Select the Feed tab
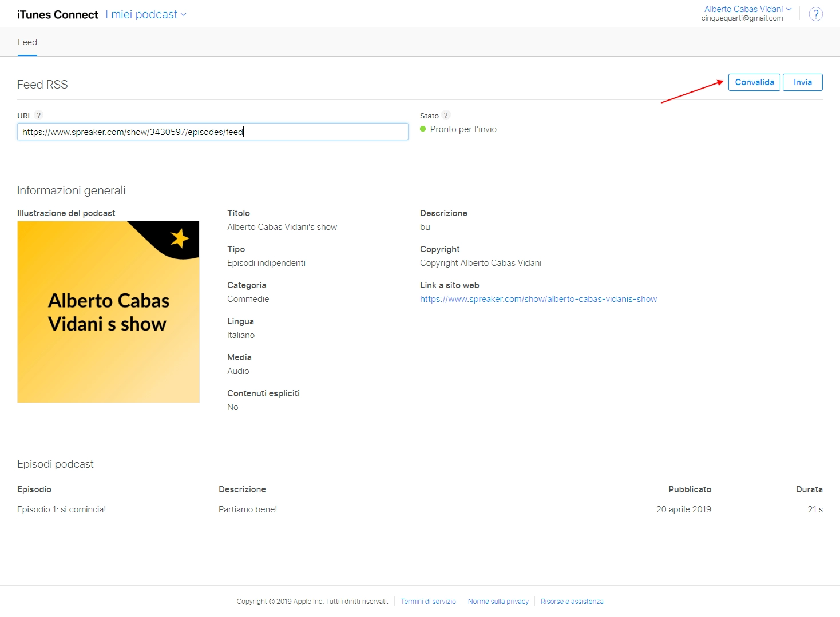 tap(27, 42)
